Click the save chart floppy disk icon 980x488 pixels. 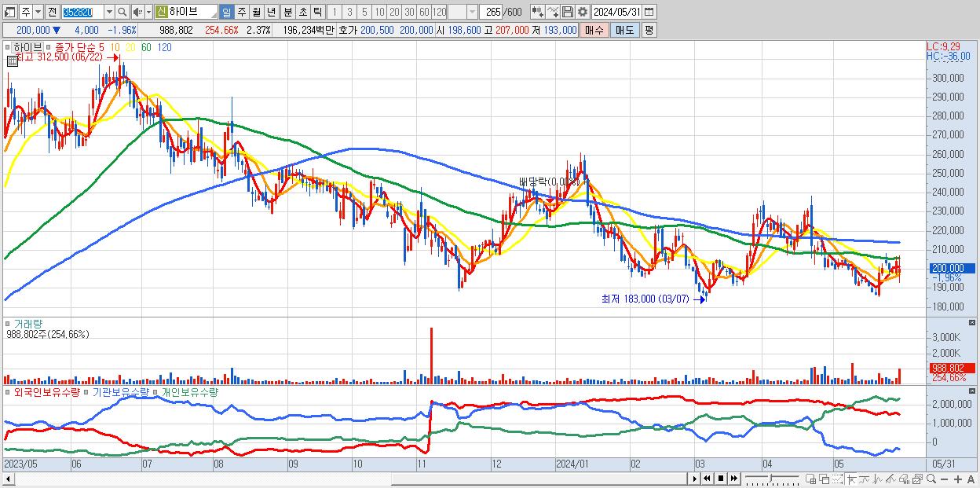click(568, 12)
